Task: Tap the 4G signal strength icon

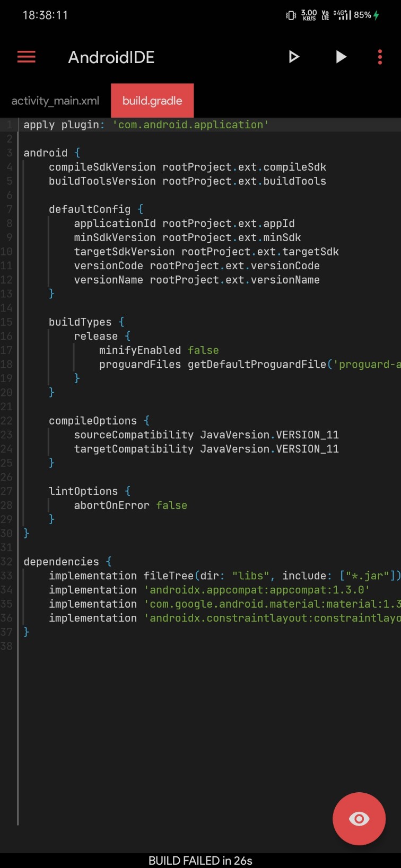Action: click(x=342, y=15)
